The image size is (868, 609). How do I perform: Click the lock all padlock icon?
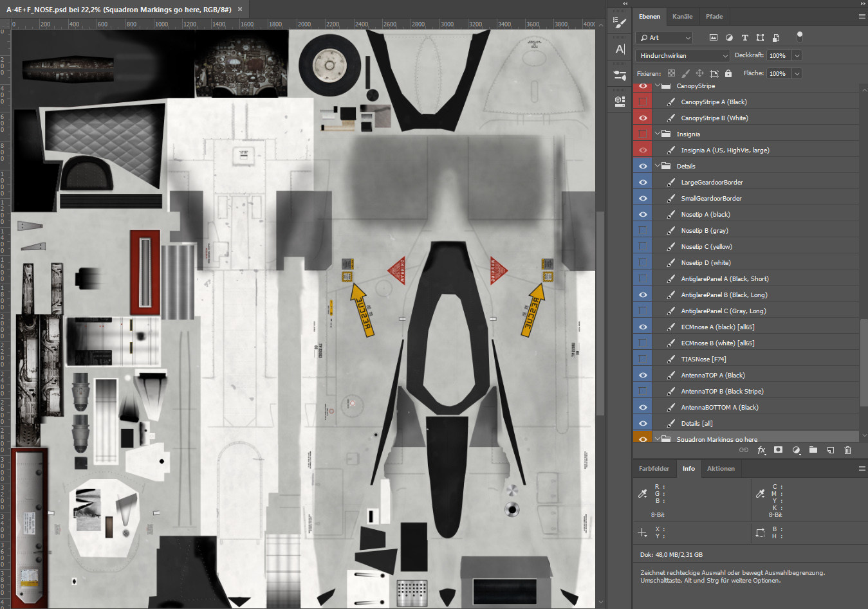click(728, 74)
